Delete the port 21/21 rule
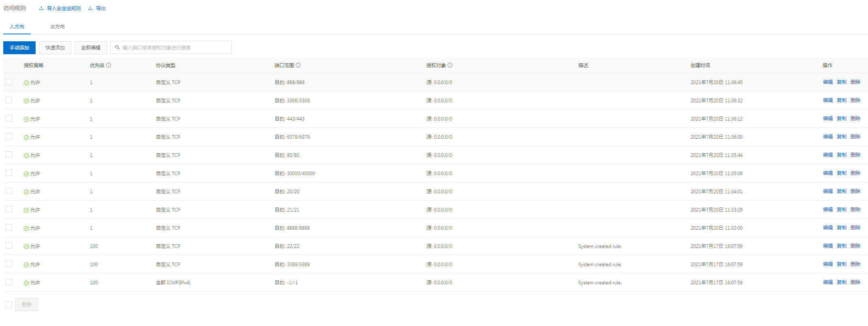Viewport: 868px width, 326px height. (x=855, y=210)
